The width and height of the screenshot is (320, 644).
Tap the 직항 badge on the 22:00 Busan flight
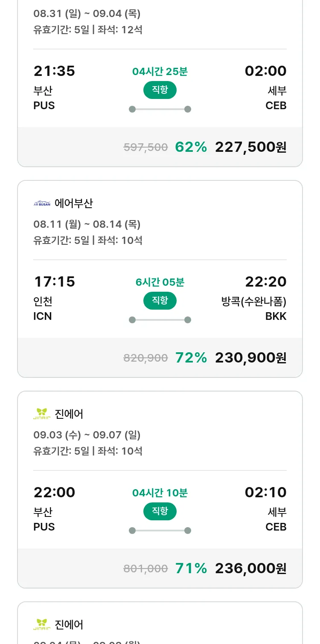click(x=160, y=511)
